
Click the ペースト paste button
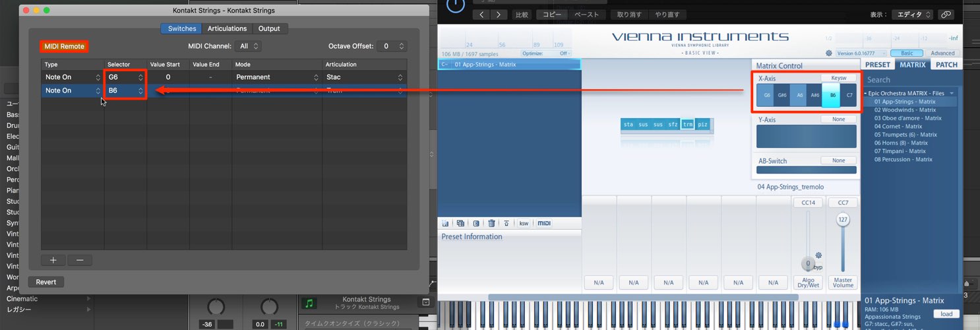tap(587, 15)
